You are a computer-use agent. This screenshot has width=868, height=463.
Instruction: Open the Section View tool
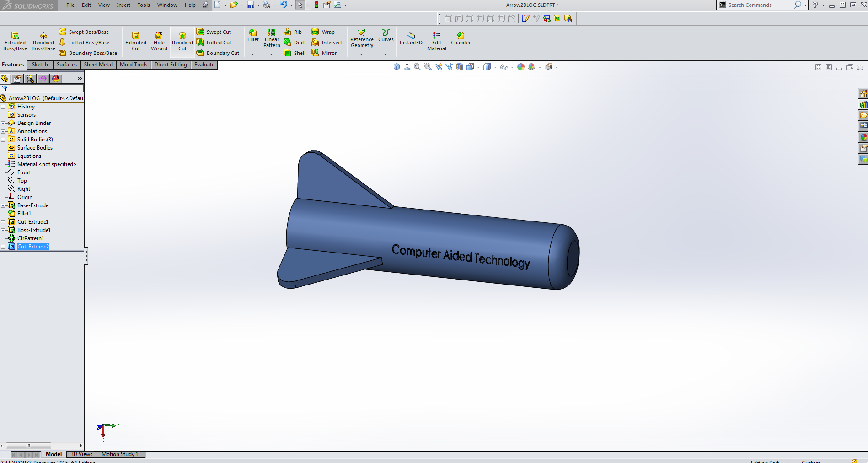tap(460, 67)
